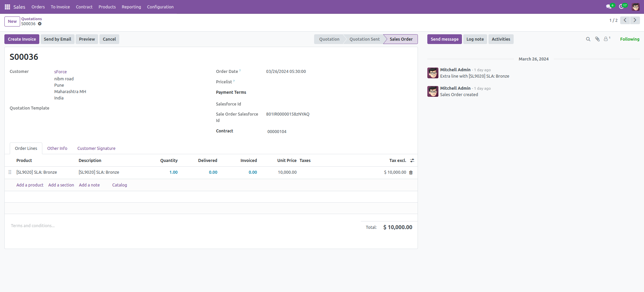Open the Activities button in chatter
644x292 pixels.
coord(501,39)
